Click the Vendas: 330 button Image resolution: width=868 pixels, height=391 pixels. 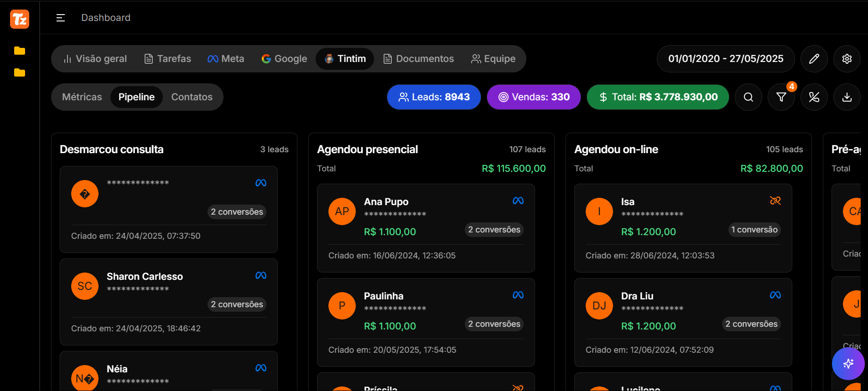534,97
